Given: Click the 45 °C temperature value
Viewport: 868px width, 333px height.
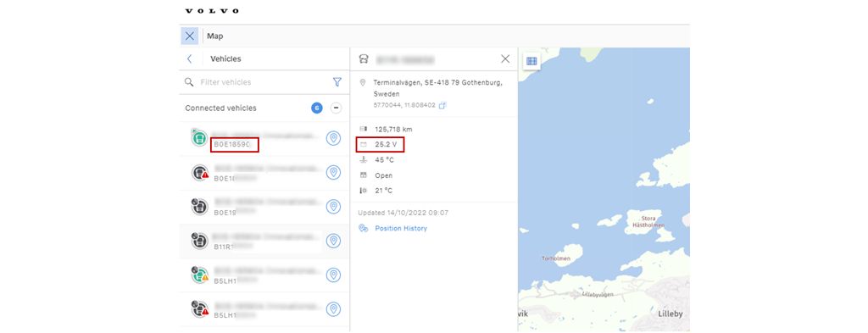Looking at the screenshot, I should 384,160.
